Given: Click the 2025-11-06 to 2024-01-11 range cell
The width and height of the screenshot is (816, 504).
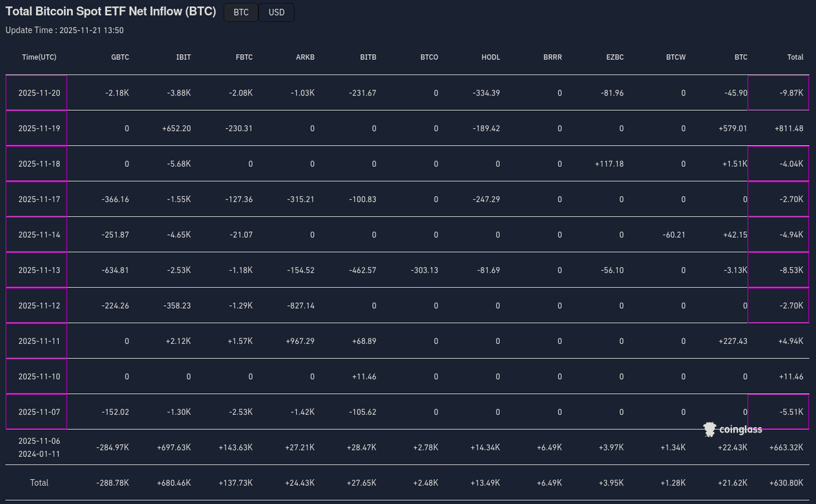Looking at the screenshot, I should [x=39, y=447].
